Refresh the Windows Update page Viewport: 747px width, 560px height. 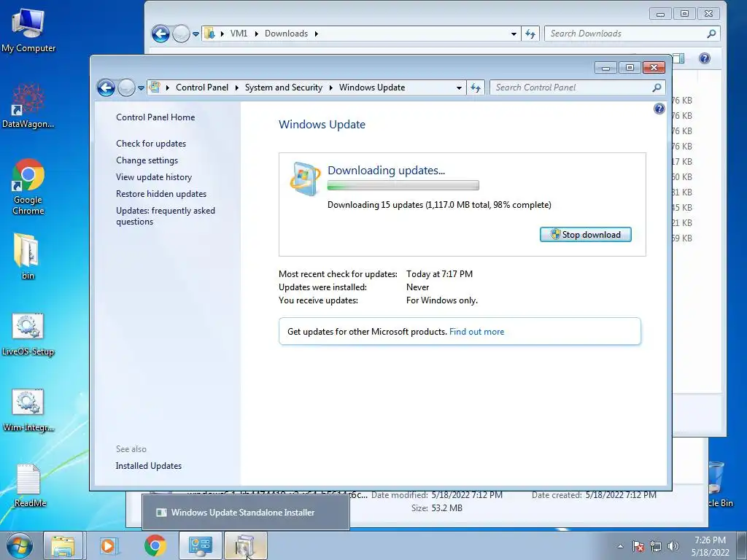pos(476,87)
